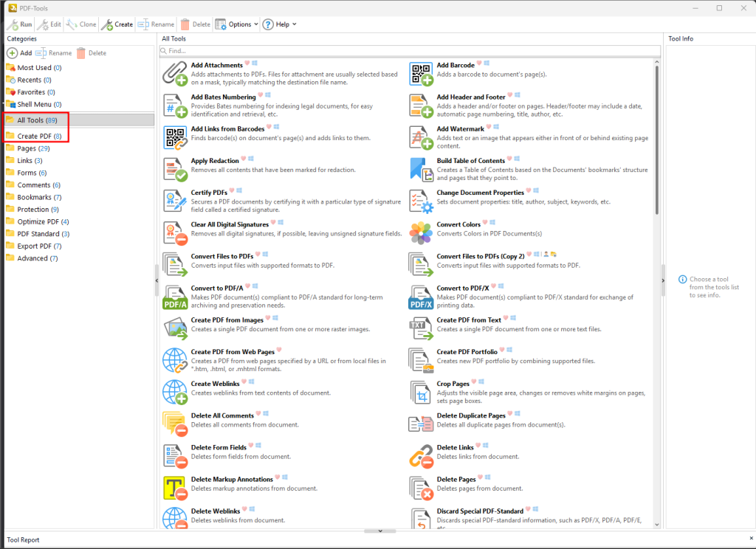Toggle shell menu flag for Certify PDFs
756x549 pixels.
(239, 190)
